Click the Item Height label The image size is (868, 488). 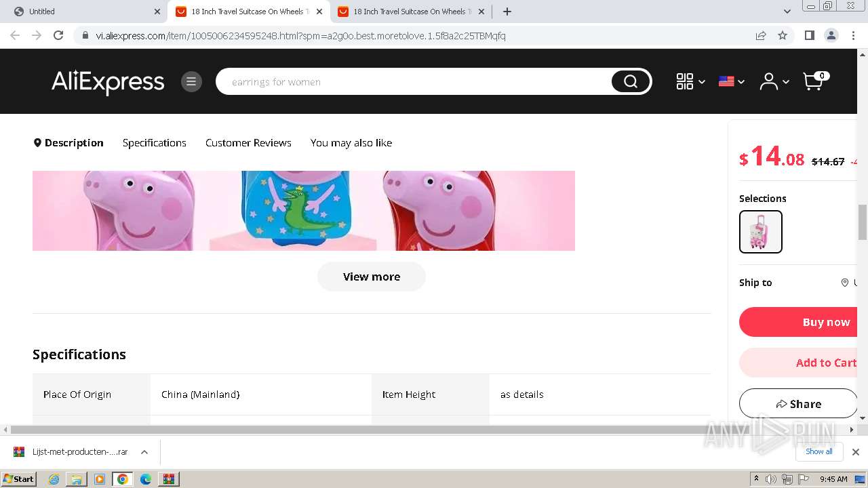[409, 394]
